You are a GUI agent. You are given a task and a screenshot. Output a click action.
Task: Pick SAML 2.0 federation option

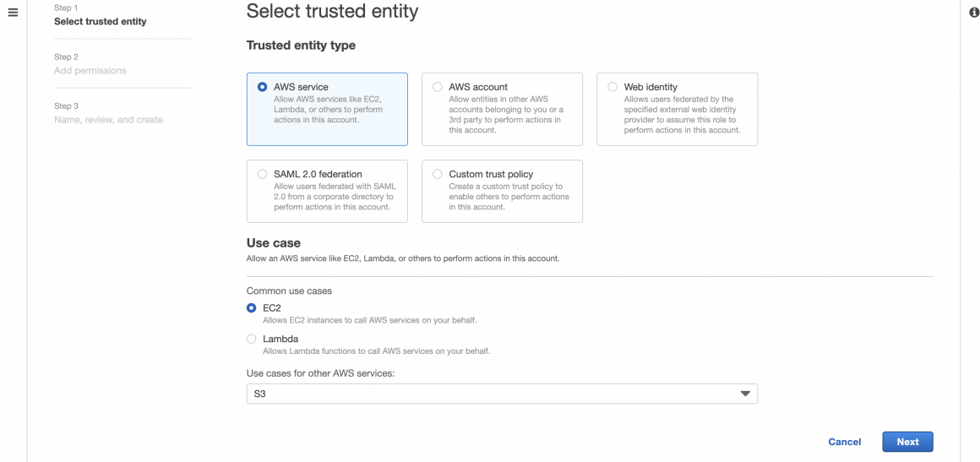pyautogui.click(x=263, y=174)
